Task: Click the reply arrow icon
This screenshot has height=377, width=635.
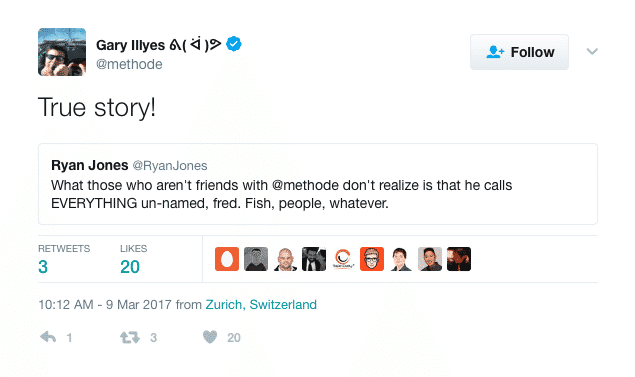Action: (48, 337)
